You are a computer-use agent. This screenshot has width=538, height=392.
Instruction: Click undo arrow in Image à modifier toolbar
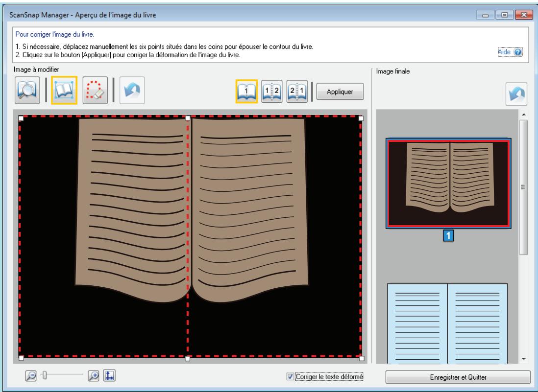click(132, 90)
